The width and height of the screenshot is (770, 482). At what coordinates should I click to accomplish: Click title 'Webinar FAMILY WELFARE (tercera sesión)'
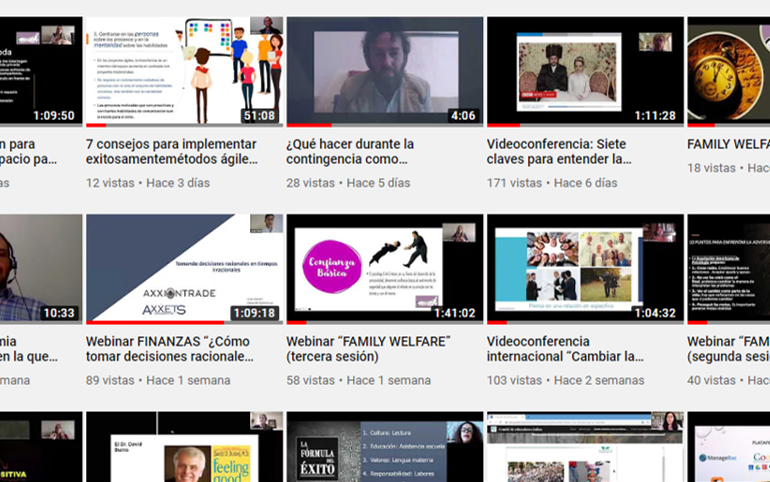[x=368, y=349]
